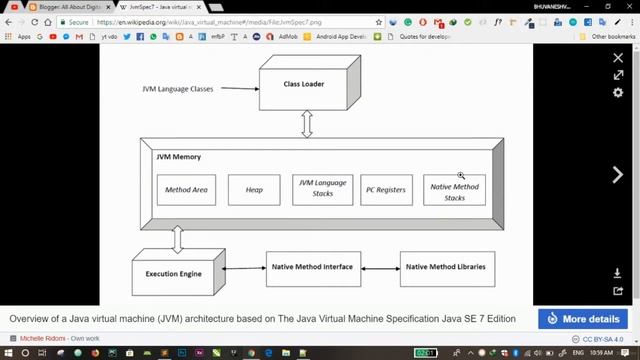Viewport: 640px width, 360px height.
Task: Open media viewer settings gear
Action: pyautogui.click(x=618, y=93)
